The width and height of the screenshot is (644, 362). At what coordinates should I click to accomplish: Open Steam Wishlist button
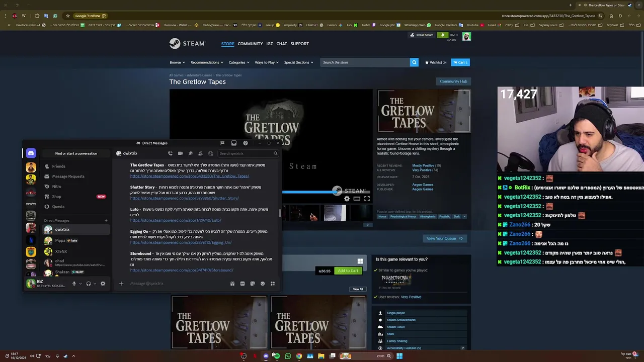coord(436,62)
